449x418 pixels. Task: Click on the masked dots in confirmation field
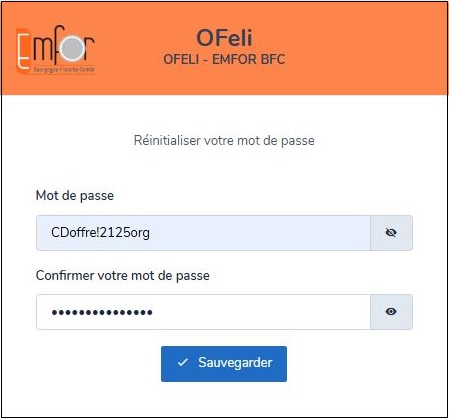(x=102, y=312)
